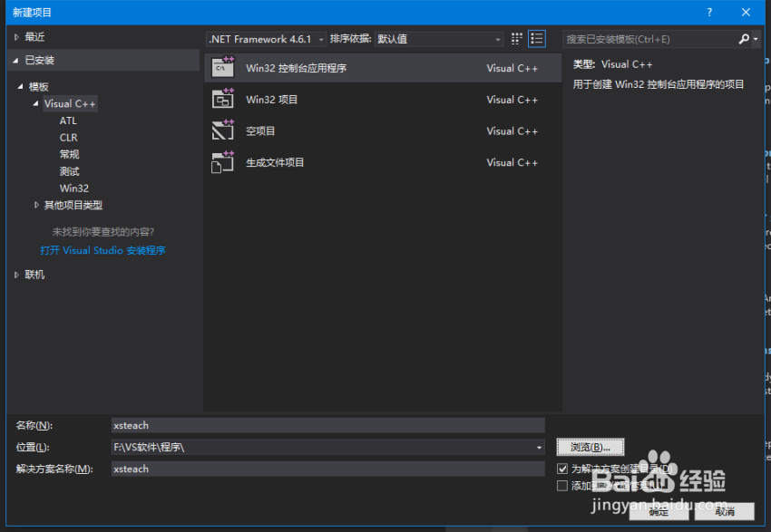Select the 生成文件项目 template name
The width and height of the screenshot is (771, 532).
click(x=275, y=162)
